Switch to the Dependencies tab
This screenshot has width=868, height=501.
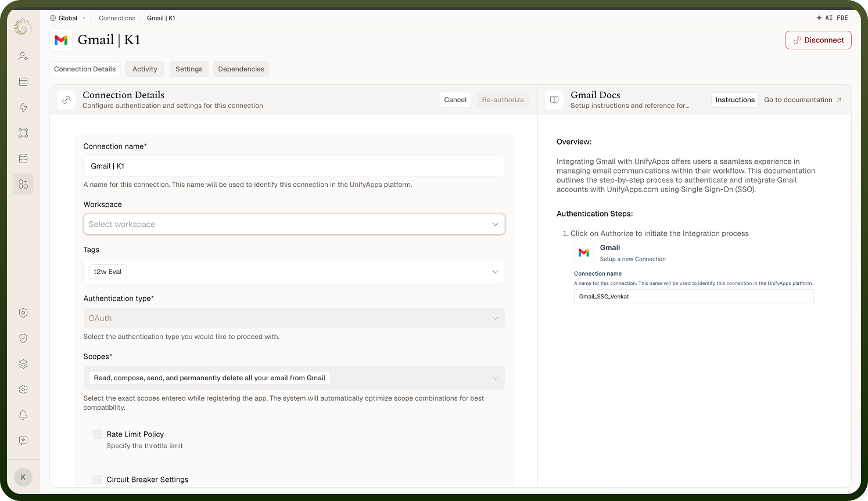coord(241,69)
